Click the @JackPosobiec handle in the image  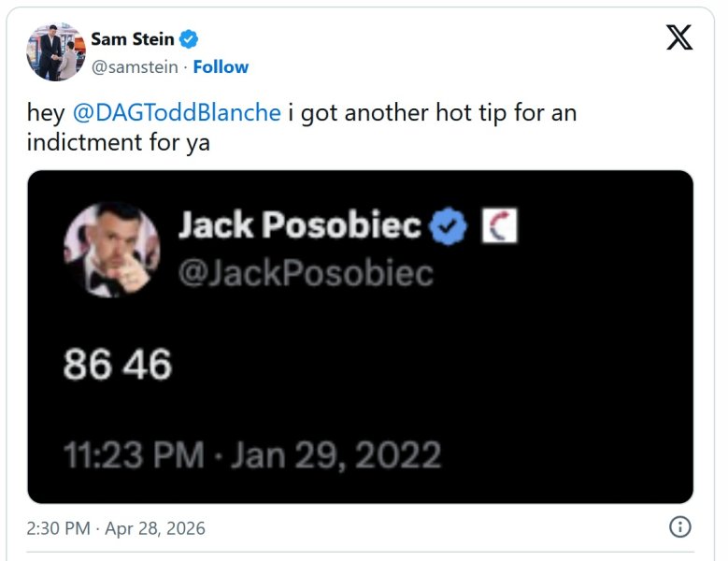[x=306, y=273]
